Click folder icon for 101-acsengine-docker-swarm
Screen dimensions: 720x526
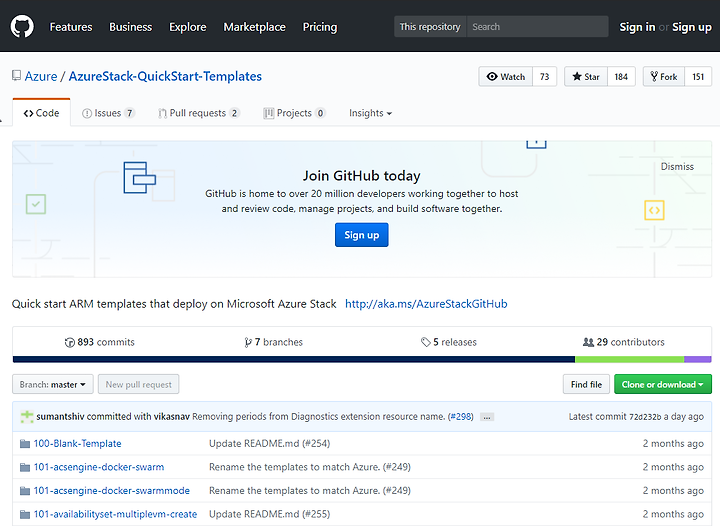point(25,467)
